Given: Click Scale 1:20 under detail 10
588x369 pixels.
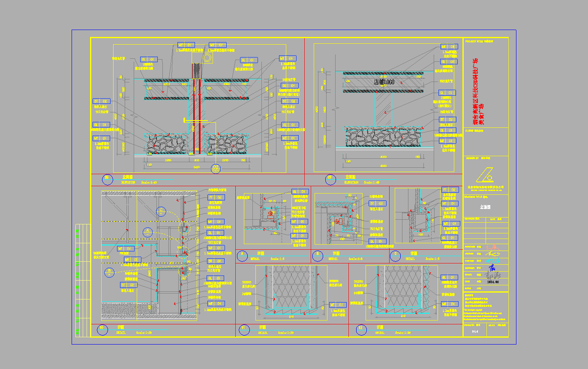Looking at the screenshot, I should 144,333.
